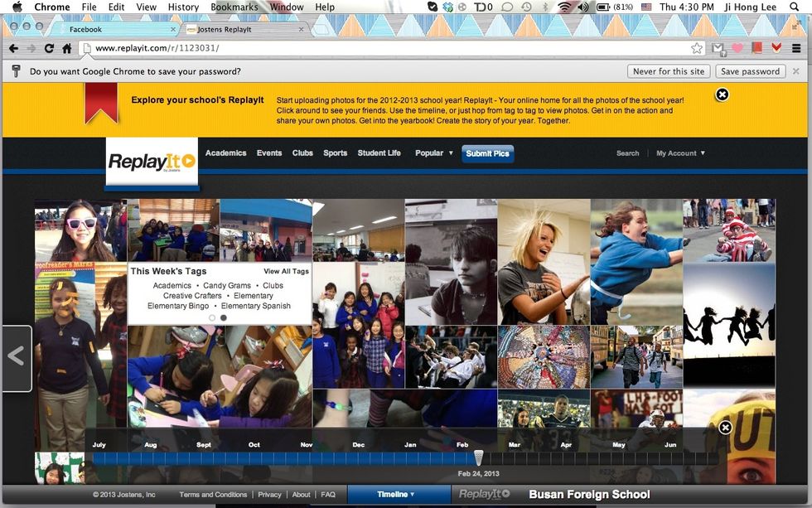Open the Ji Hong Lee user menu
812x508 pixels.
(750, 7)
